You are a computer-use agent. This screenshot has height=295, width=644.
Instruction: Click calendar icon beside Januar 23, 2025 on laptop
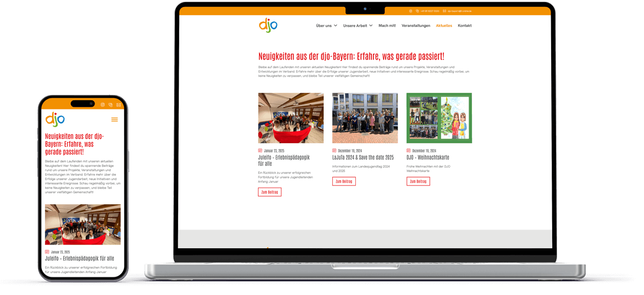(x=260, y=151)
